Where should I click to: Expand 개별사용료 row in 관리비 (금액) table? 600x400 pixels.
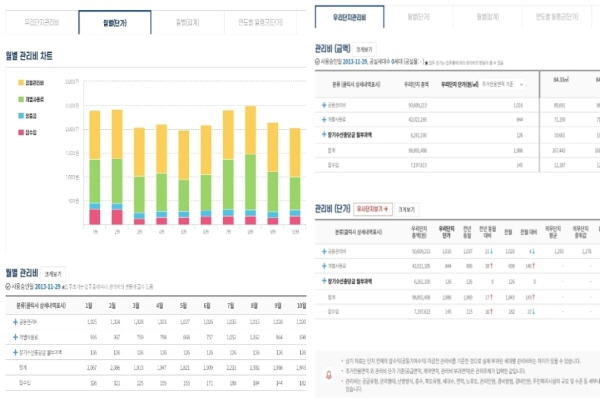click(x=324, y=119)
